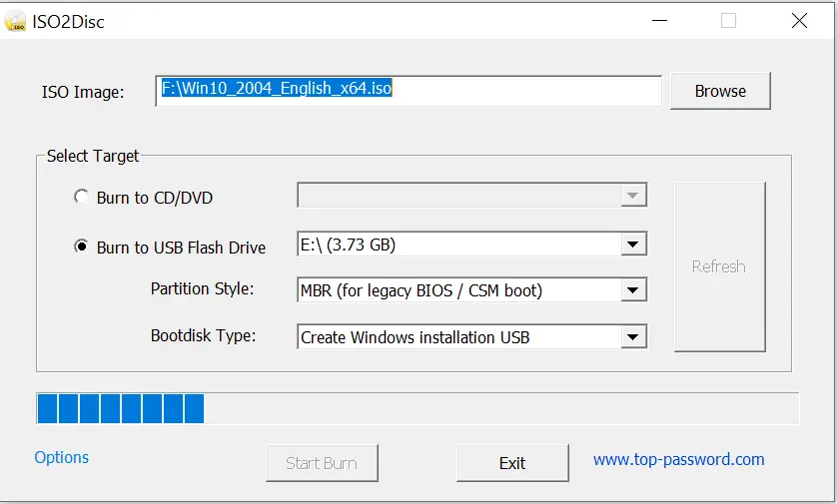Screen dimensions: 838x504
Task: Click the Exit button
Action: pos(512,463)
